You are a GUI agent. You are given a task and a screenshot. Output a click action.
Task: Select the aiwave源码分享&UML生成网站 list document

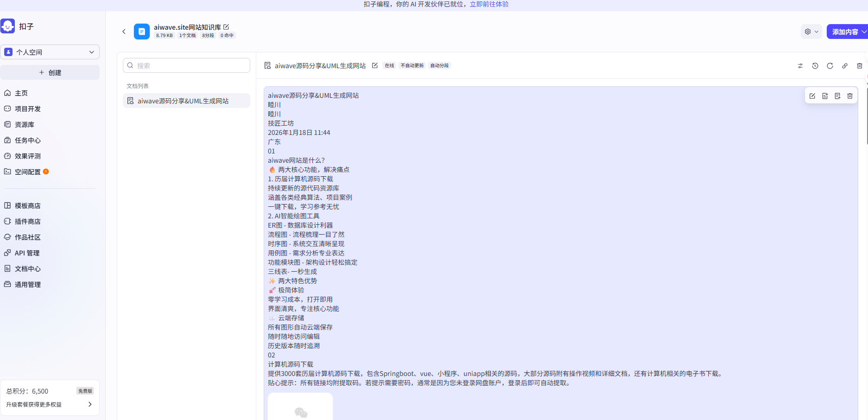(x=186, y=101)
